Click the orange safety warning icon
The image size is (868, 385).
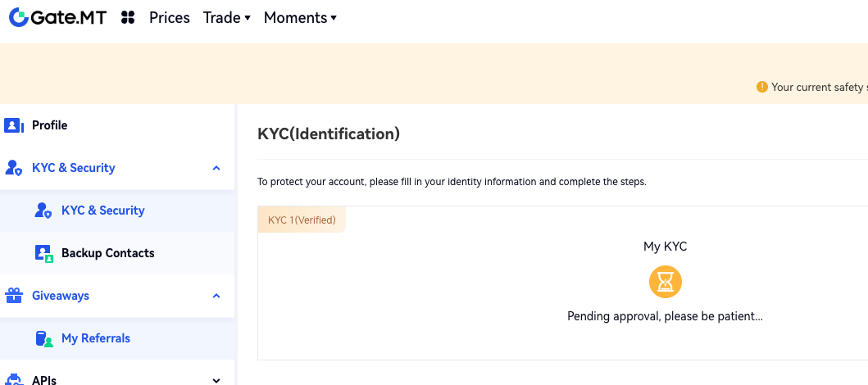pos(762,87)
